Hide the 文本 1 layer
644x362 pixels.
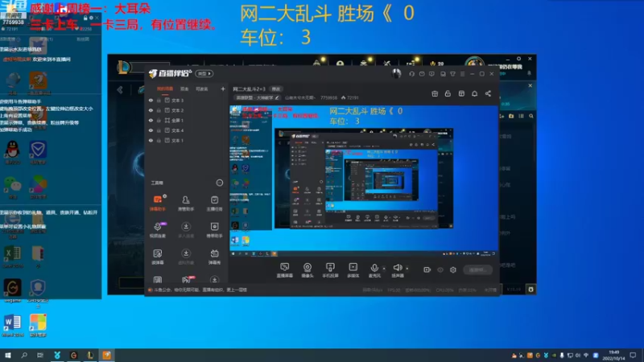(151, 140)
